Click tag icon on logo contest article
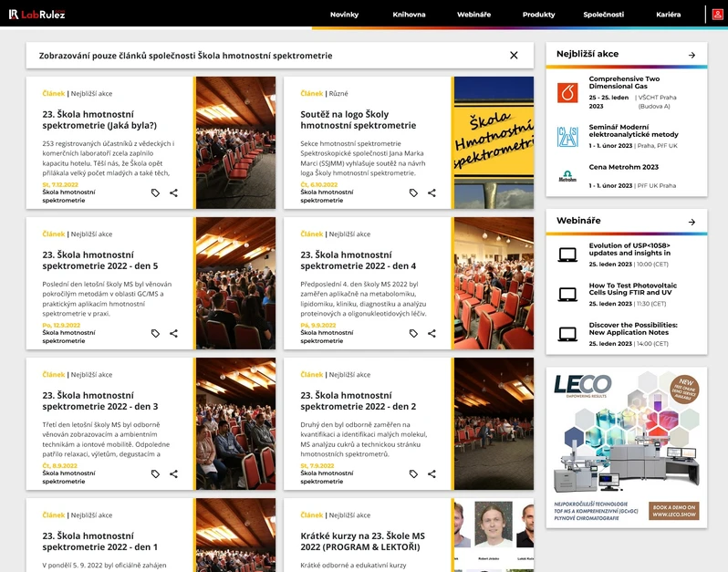This screenshot has height=572, width=728. pos(413,192)
